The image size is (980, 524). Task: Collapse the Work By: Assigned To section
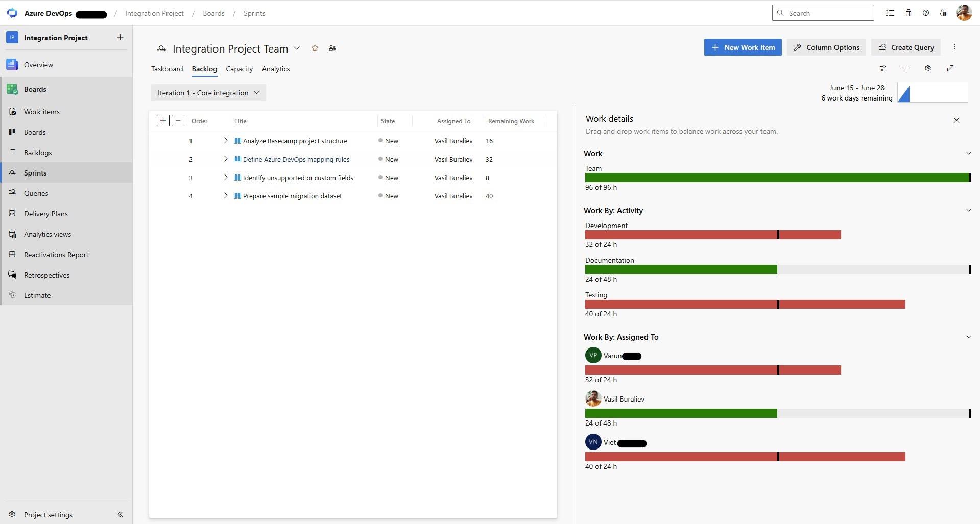pos(968,337)
